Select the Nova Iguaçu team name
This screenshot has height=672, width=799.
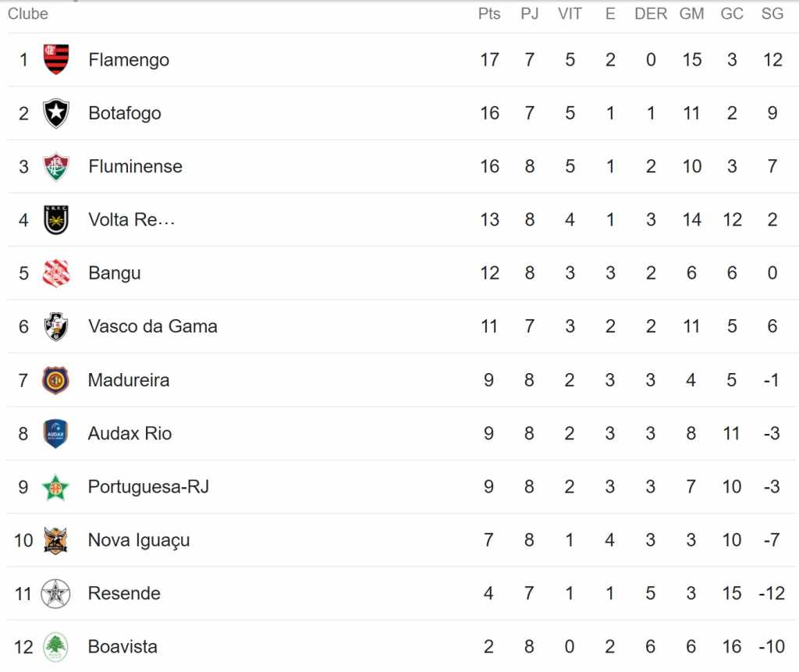pos(139,540)
